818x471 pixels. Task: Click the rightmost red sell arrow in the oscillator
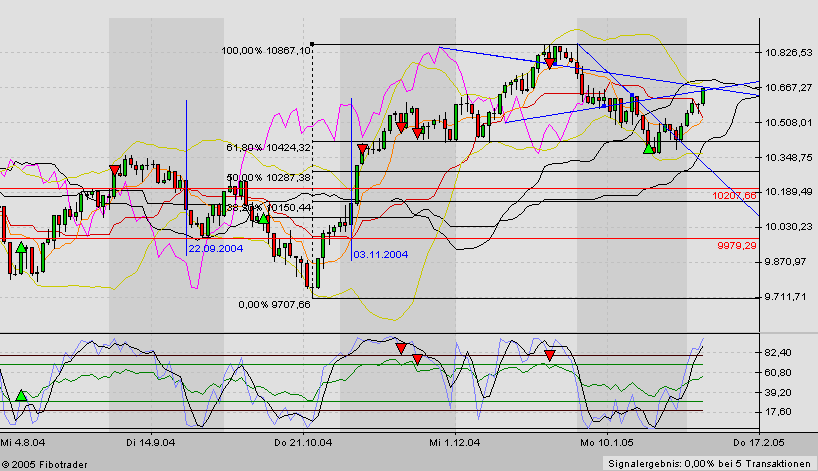[549, 355]
